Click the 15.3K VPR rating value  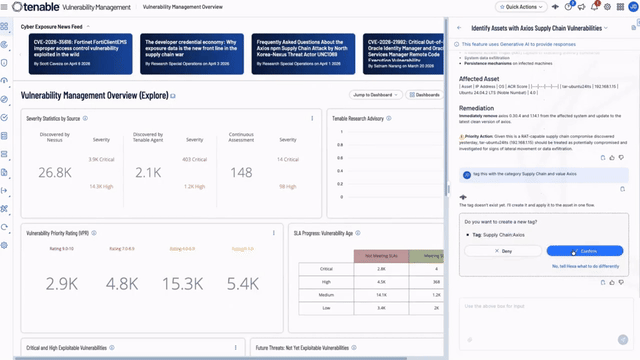pos(182,284)
